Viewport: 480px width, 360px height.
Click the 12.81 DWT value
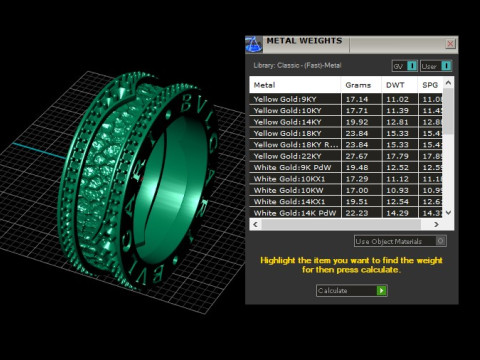397,122
